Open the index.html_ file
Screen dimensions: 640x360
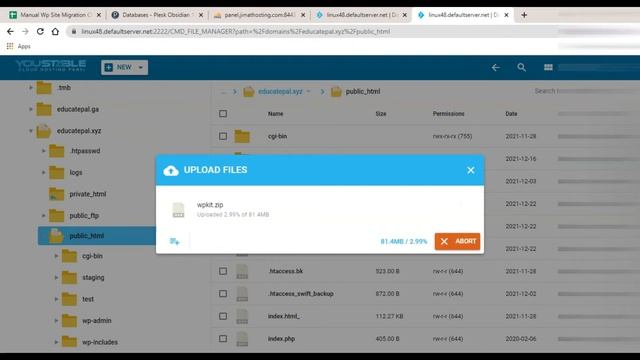[x=284, y=316]
